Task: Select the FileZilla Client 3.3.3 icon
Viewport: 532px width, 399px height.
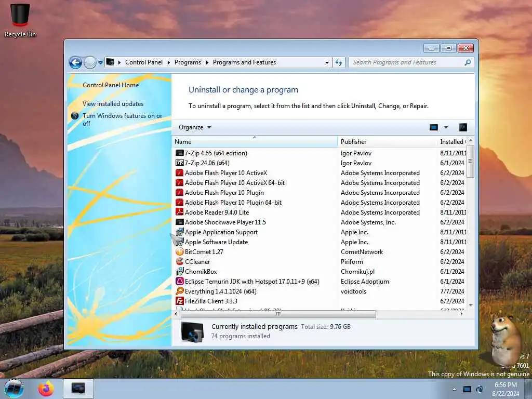Action: 179,301
